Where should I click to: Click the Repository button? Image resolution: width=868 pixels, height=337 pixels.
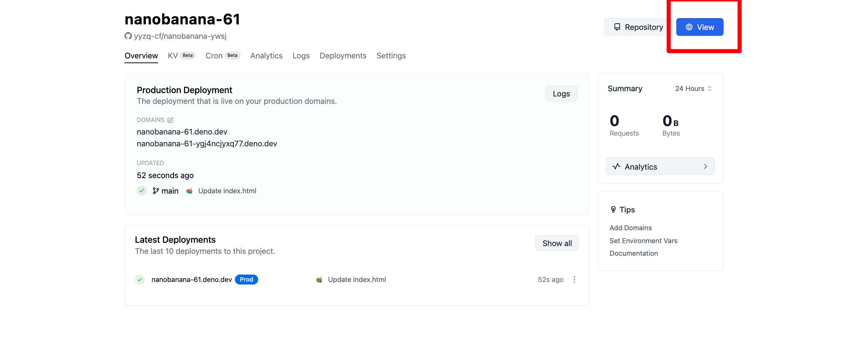coord(638,27)
